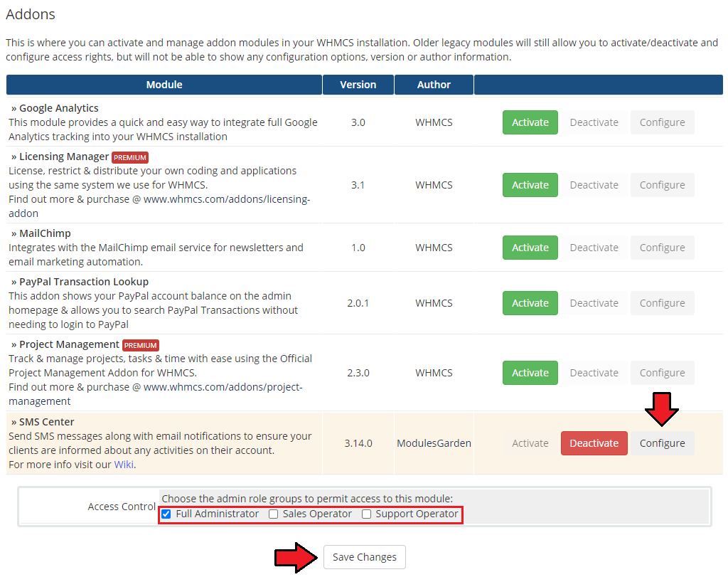Click version 2.3.0 cell
Image resolution: width=728 pixels, height=577 pixels.
(x=358, y=373)
